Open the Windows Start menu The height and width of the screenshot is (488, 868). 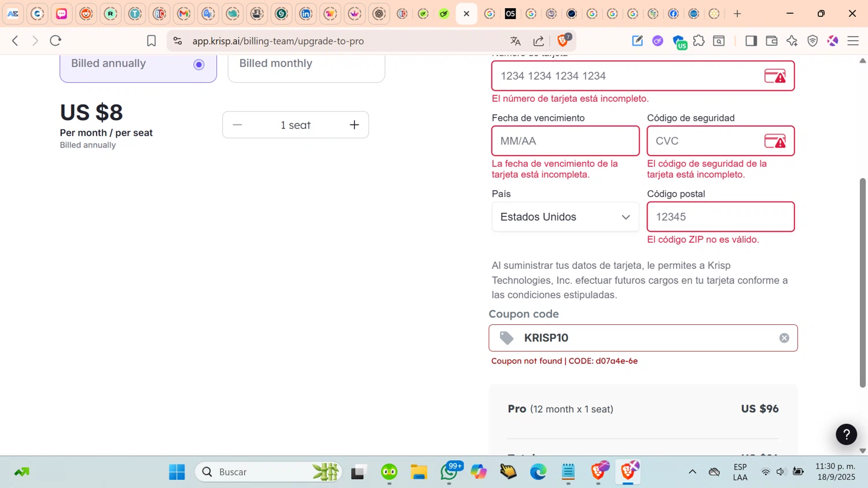(177, 472)
